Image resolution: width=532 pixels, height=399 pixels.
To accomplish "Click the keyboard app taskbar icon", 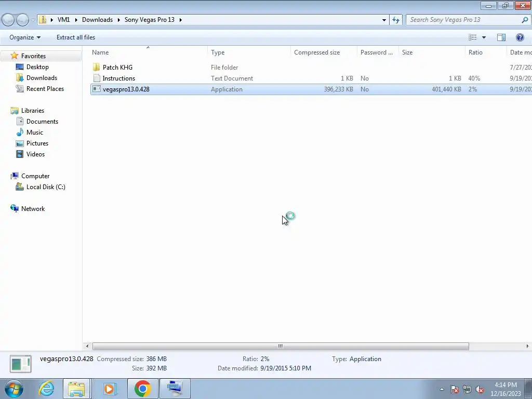I will point(175,389).
